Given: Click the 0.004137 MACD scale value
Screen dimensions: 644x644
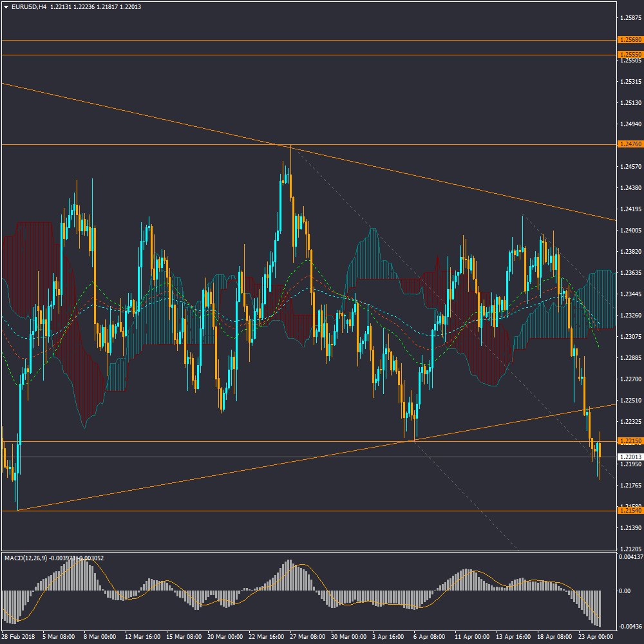Looking at the screenshot, I should tap(630, 556).
